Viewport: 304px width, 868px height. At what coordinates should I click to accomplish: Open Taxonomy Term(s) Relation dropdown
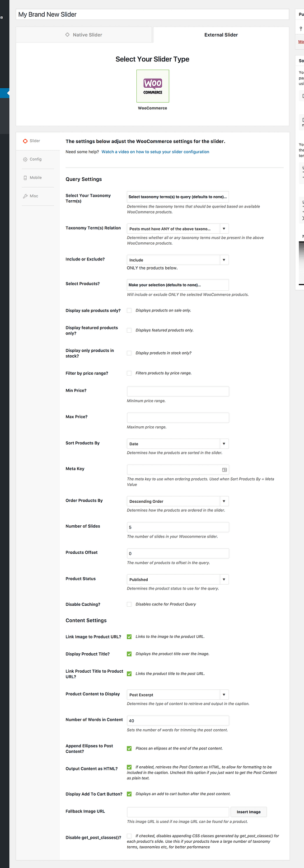pyautogui.click(x=178, y=229)
